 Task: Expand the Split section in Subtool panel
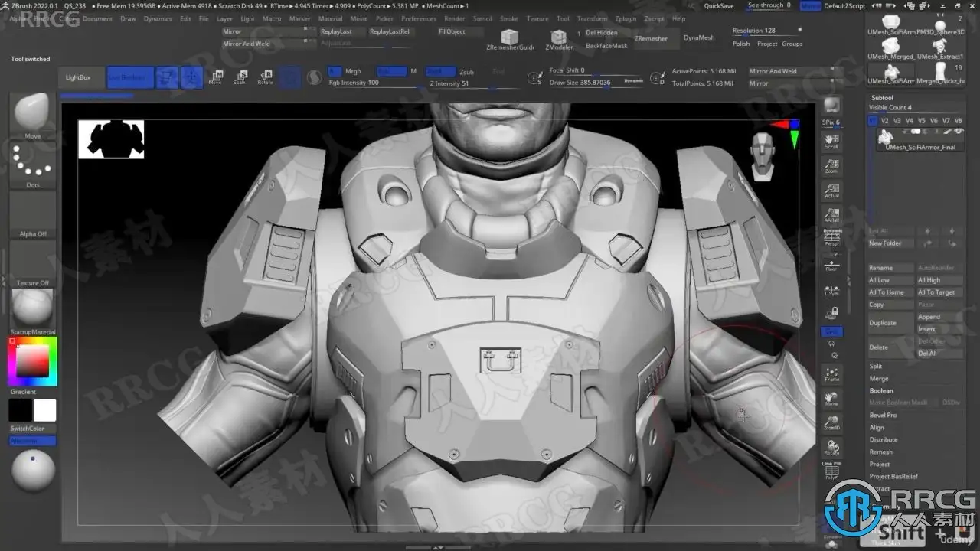pos(876,367)
